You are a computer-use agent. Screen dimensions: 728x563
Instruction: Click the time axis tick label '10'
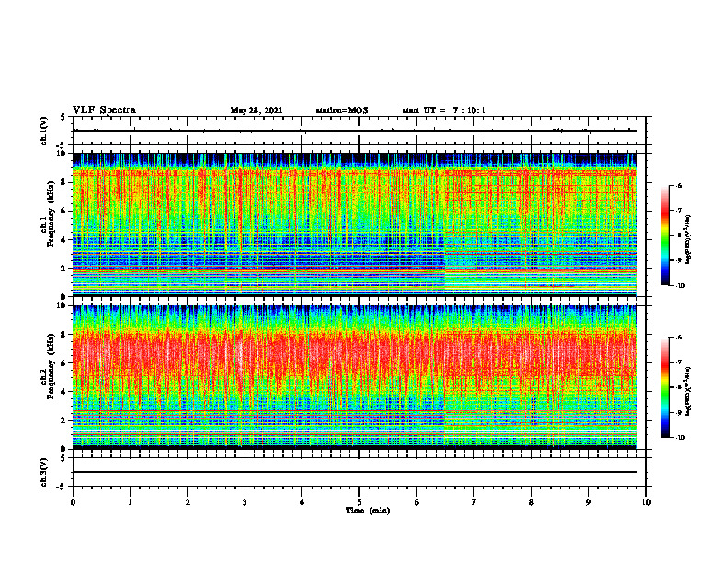point(646,502)
